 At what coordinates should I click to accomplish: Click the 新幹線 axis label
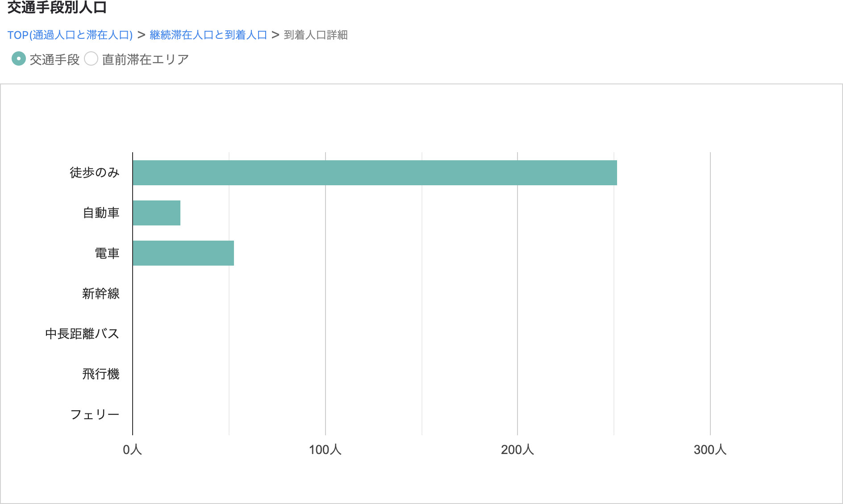pos(101,294)
